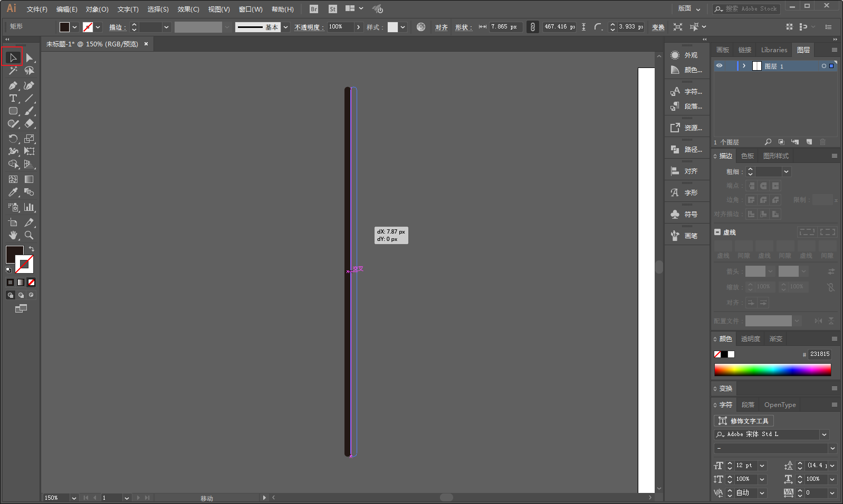Select the Shape Builder tool
The image size is (843, 504).
coord(13,164)
